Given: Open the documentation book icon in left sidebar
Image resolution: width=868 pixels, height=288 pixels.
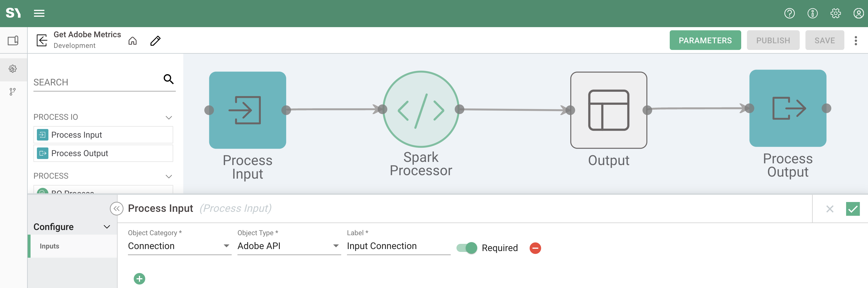Looking at the screenshot, I should coord(12,40).
